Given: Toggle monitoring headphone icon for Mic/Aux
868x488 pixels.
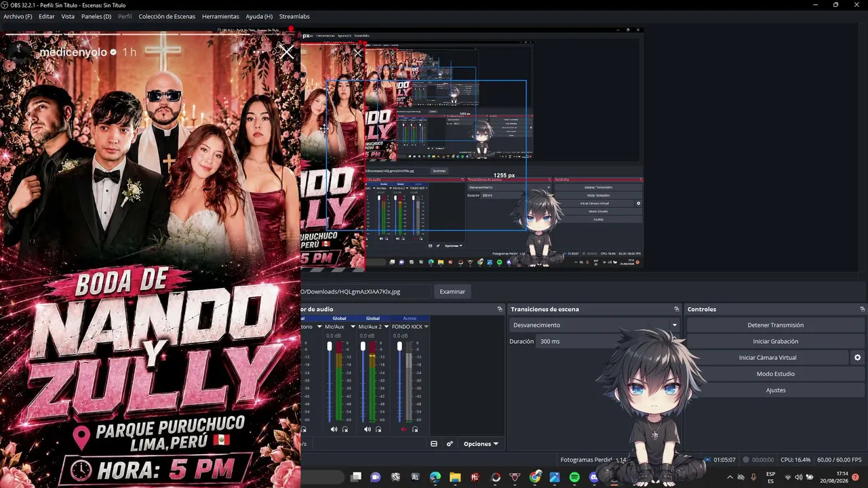Looking at the screenshot, I should point(345,429).
